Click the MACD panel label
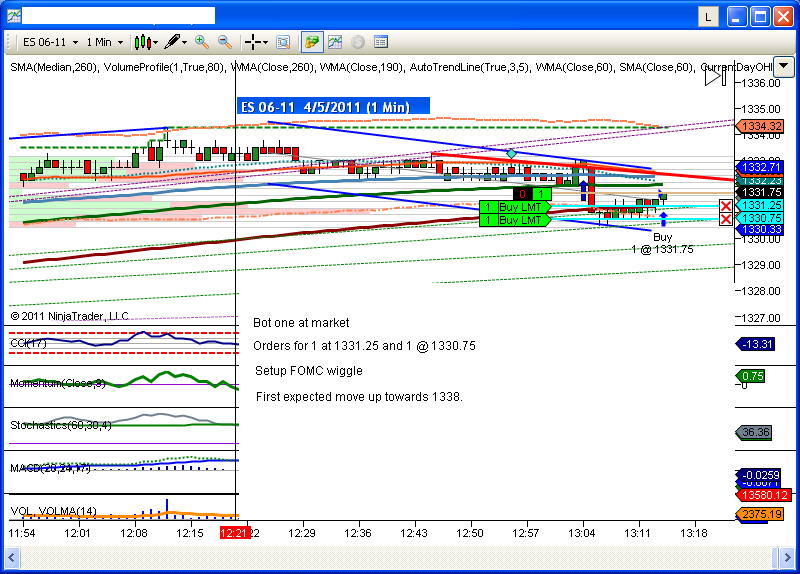 [x=50, y=468]
